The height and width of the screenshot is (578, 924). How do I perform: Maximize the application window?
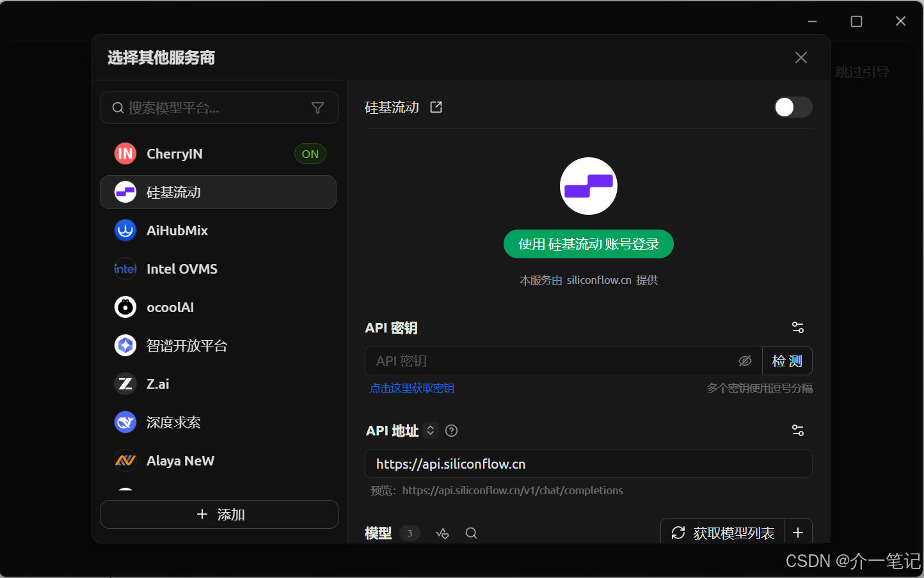click(x=856, y=21)
